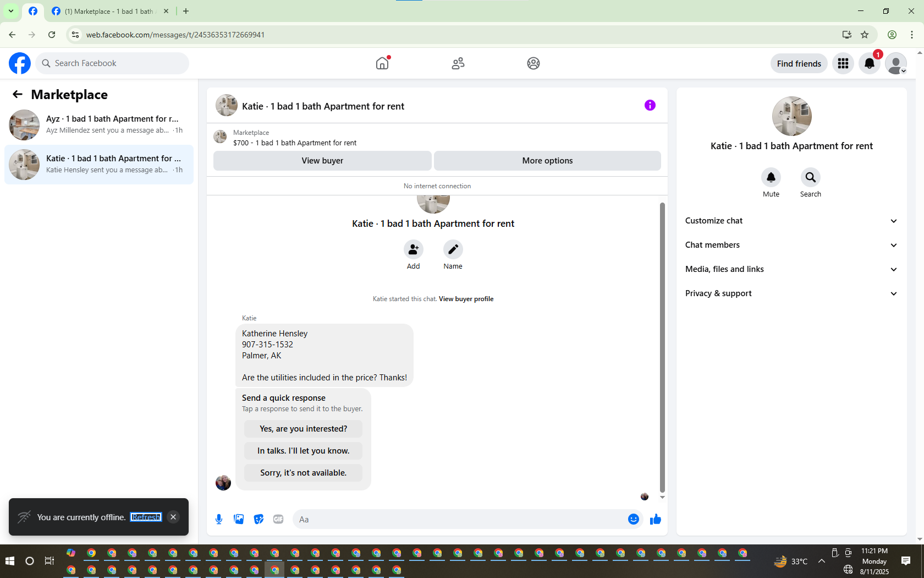Open the Windows Cortana search circle
Viewport: 924px width, 578px height.
point(30,561)
